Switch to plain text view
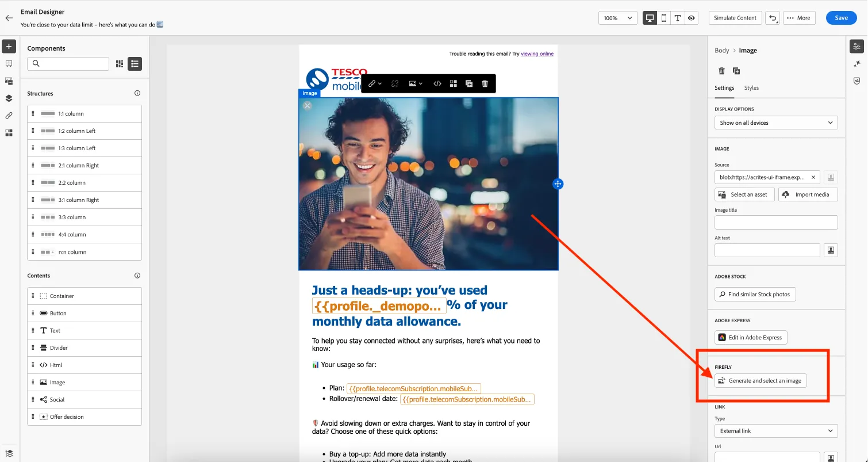Viewport: 868px width, 462px height. (x=678, y=18)
